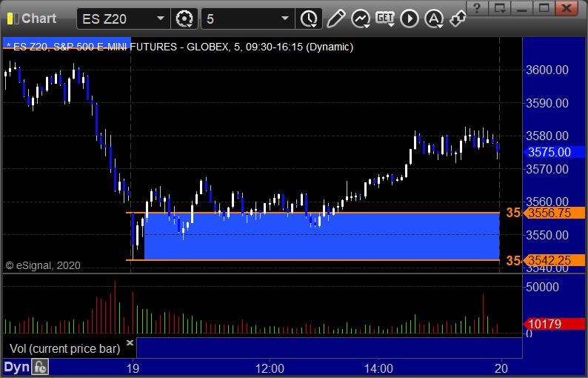This screenshot has width=588, height=378.
Task: Click the 3570.00 price axis label
Action: point(547,169)
